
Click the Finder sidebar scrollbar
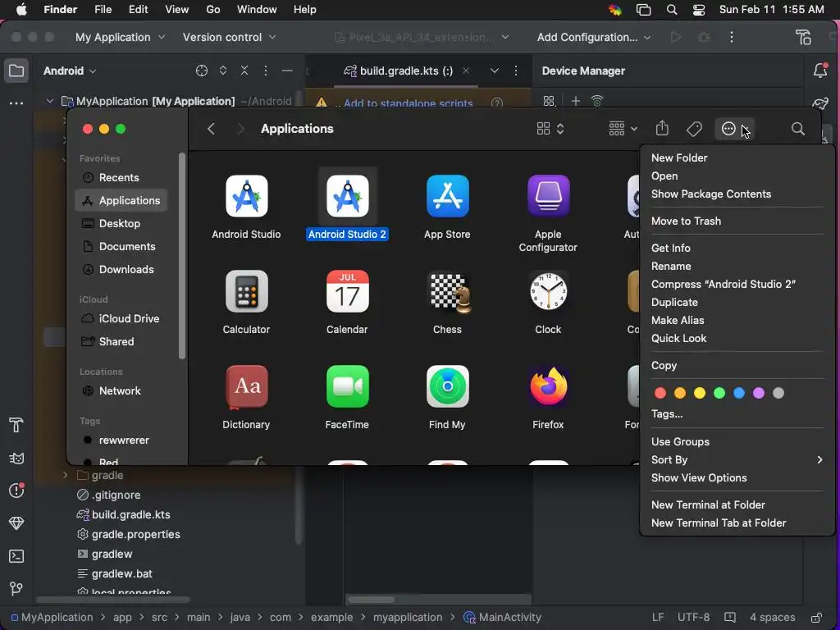(x=182, y=256)
